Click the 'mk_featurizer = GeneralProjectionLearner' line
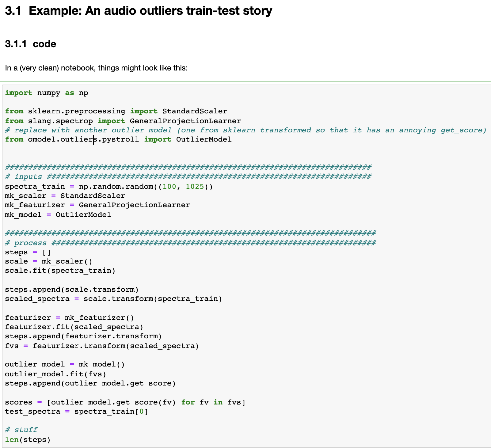 (x=97, y=205)
